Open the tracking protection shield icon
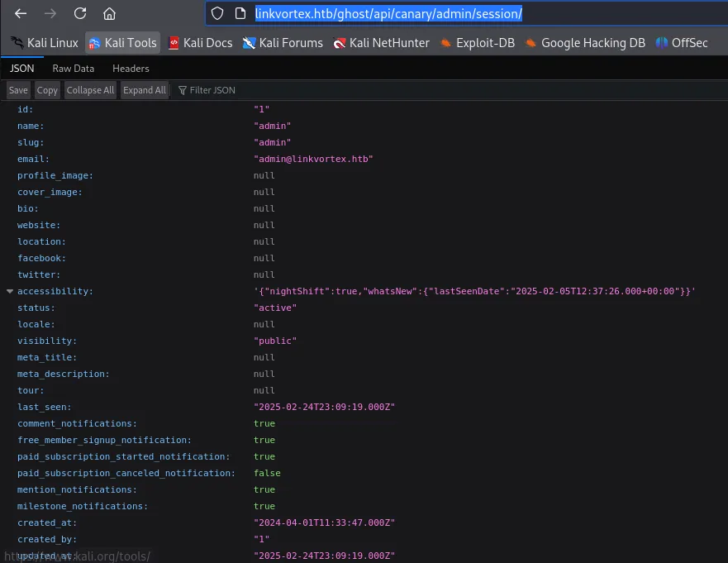This screenshot has height=563, width=728. pos(217,13)
